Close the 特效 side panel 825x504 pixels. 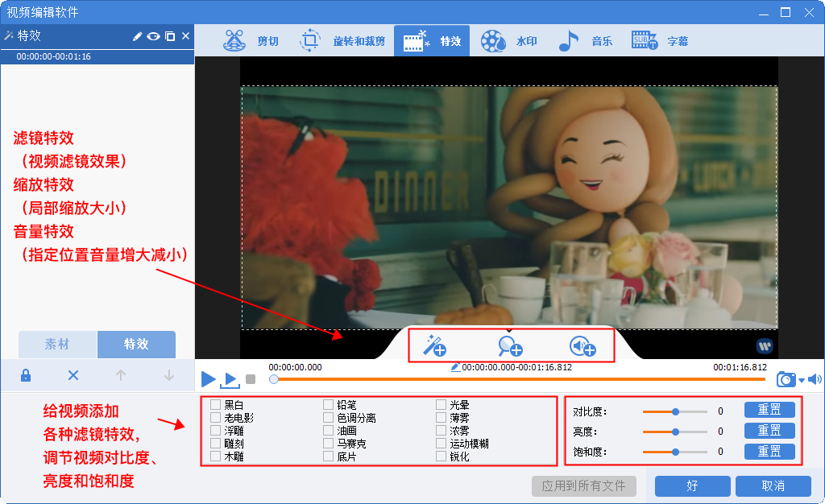pos(185,36)
